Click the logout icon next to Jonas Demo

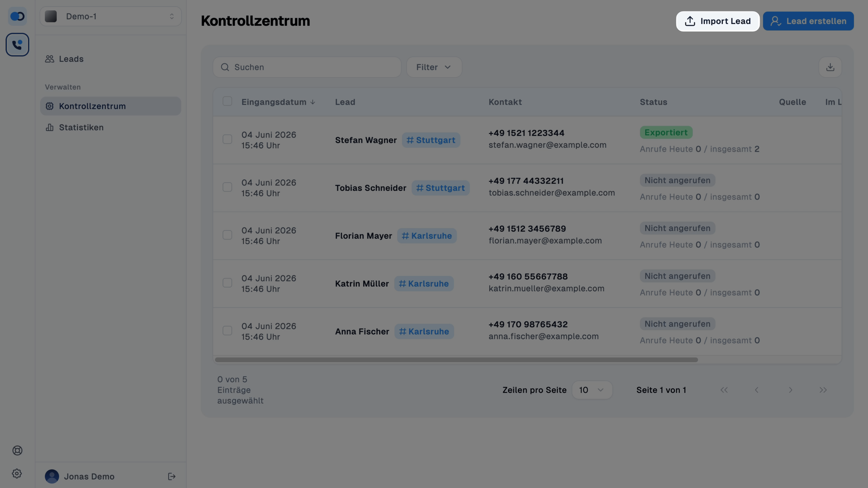coord(171,476)
